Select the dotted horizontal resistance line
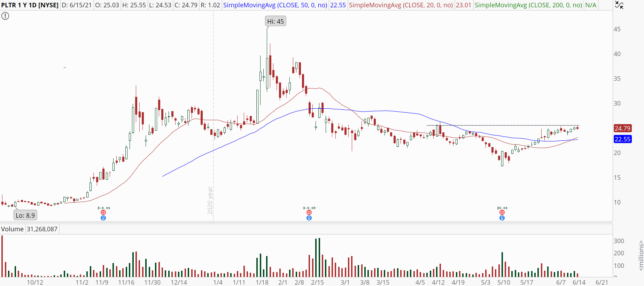Screen dimensions: 644x286 503,125
